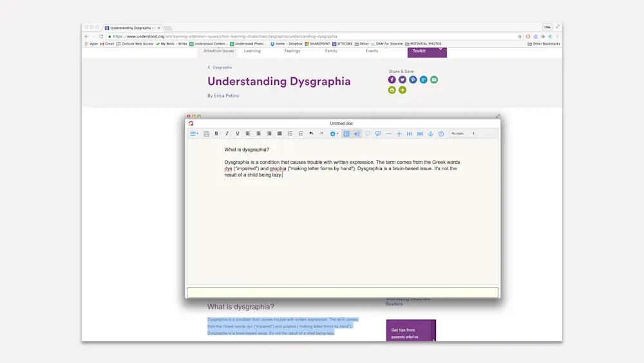Click the browser back arrow
Image resolution: width=644 pixels, height=363 pixels.
click(x=87, y=36)
